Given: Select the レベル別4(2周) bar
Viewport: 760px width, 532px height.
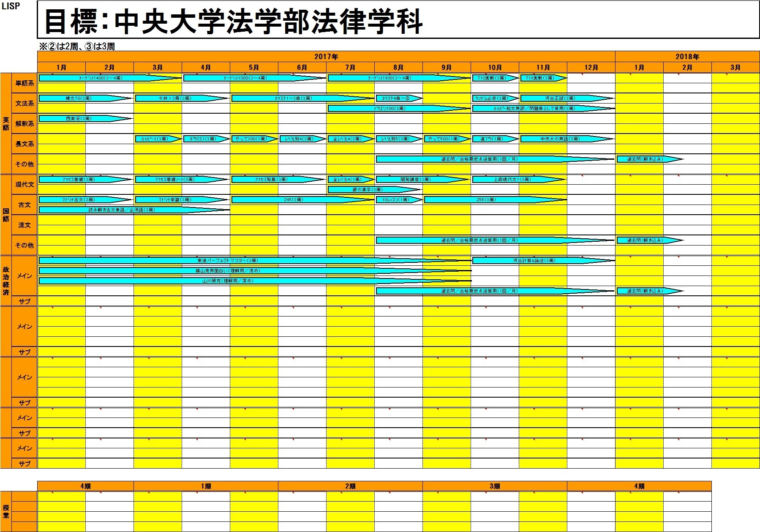Looking at the screenshot, I should point(302,139).
